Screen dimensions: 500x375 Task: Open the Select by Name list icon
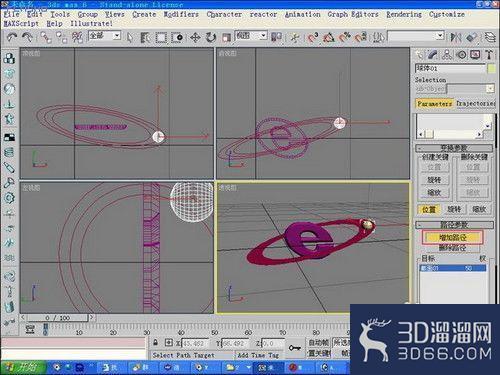coord(145,37)
